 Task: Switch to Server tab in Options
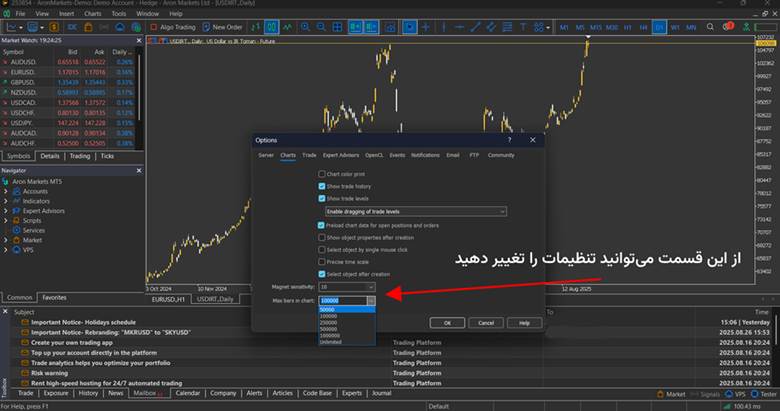[x=266, y=155]
